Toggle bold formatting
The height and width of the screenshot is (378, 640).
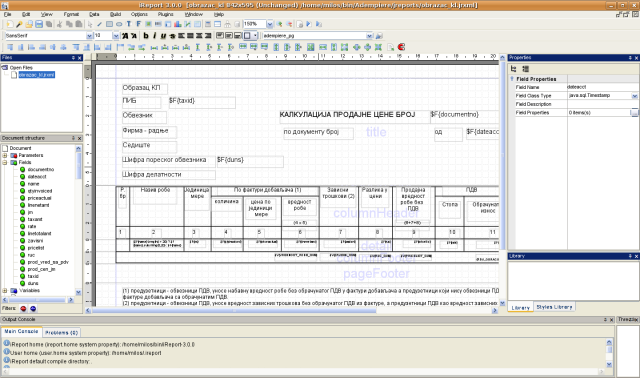[x=146, y=36]
